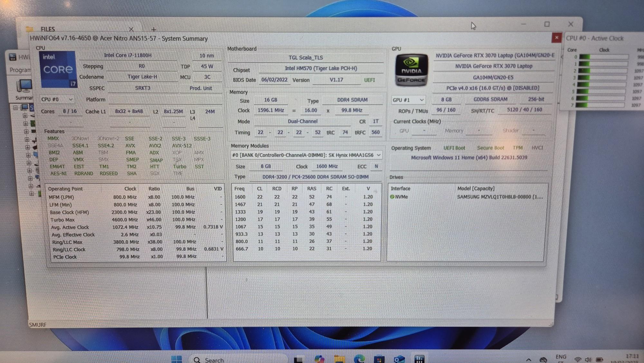Click the battery tray icon

click(x=599, y=359)
